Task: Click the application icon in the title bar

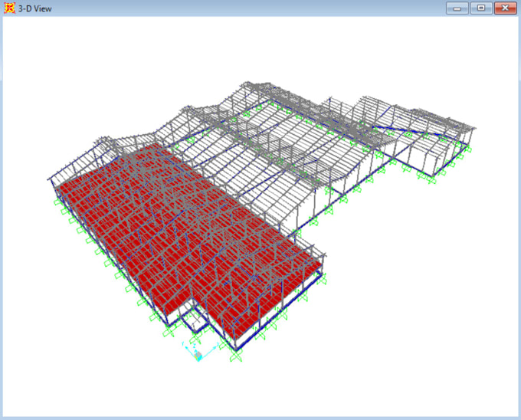Action: 10,8
